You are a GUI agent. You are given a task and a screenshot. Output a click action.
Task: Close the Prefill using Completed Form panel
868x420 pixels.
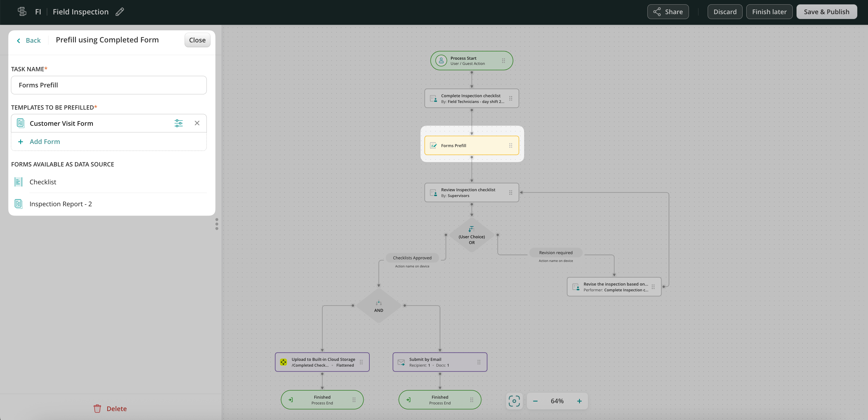point(197,40)
